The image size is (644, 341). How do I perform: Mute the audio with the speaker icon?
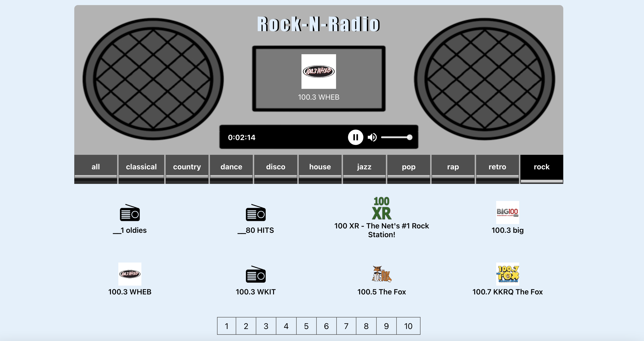pyautogui.click(x=372, y=137)
